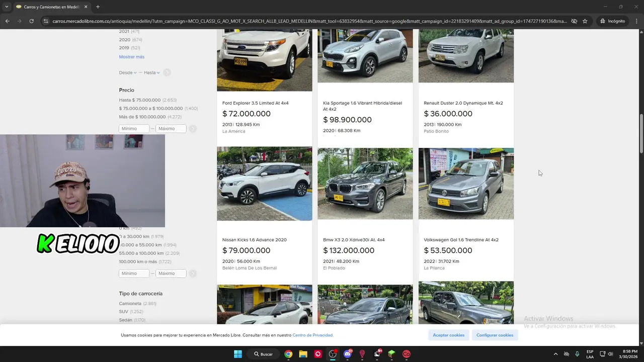The width and height of the screenshot is (644, 362).
Task: Open Chrome three-dot menu
Action: (x=635, y=21)
